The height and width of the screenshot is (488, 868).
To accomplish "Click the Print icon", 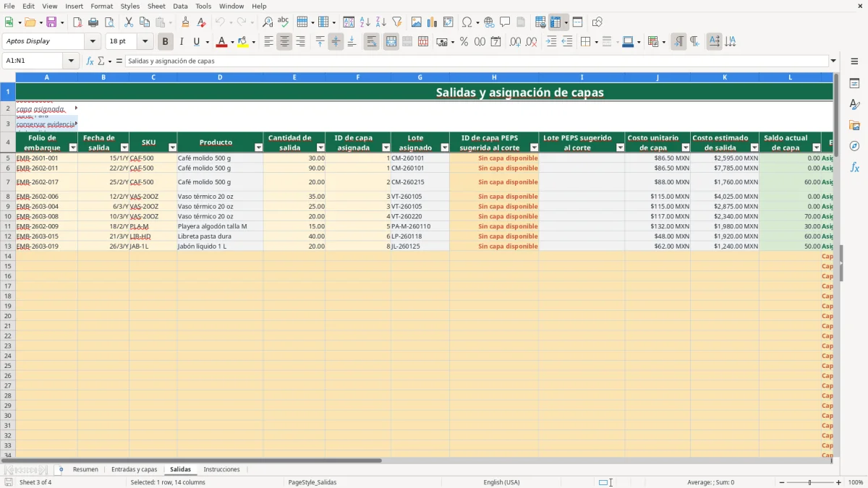I will point(93,22).
